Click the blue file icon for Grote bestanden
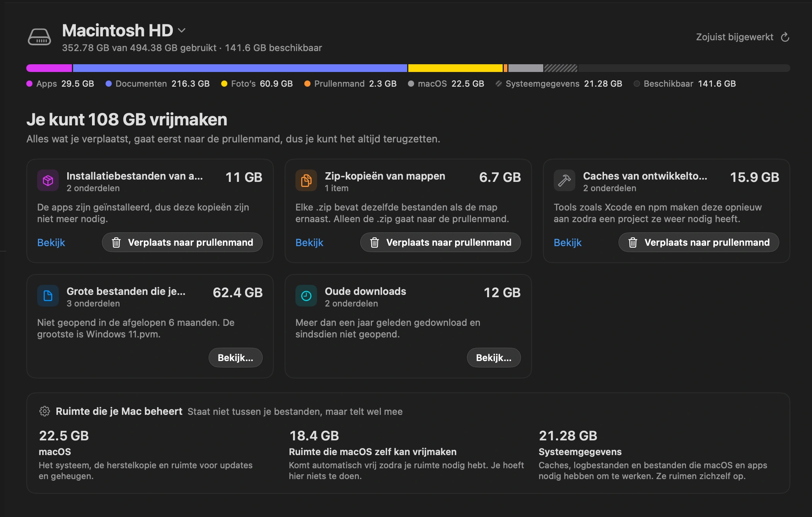 (x=48, y=296)
